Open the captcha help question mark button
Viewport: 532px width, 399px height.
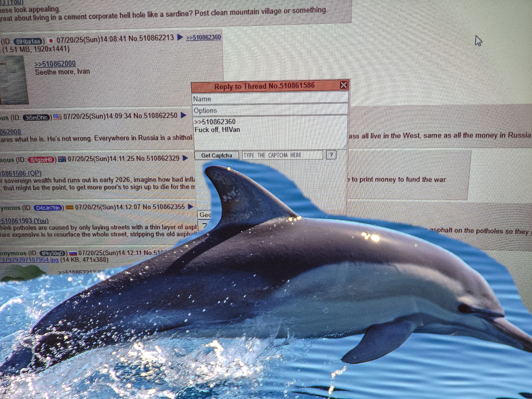click(x=331, y=155)
